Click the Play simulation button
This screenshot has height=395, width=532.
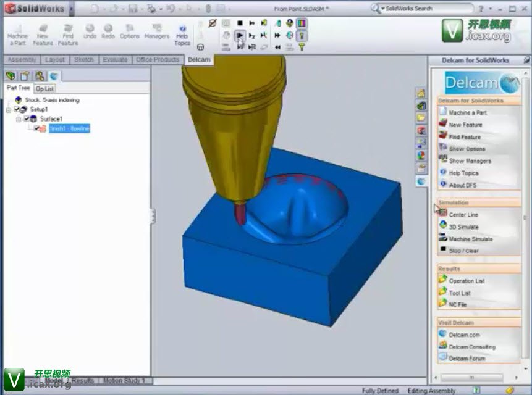click(240, 35)
